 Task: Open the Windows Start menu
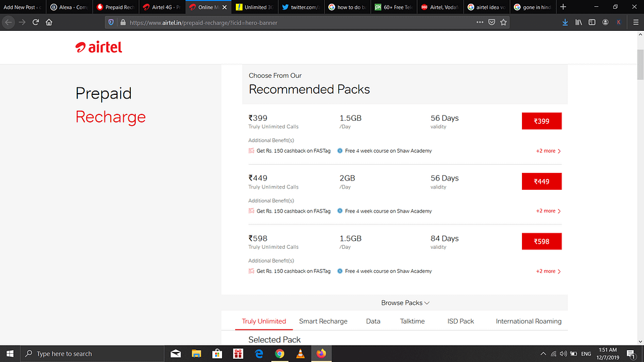tap(10, 353)
